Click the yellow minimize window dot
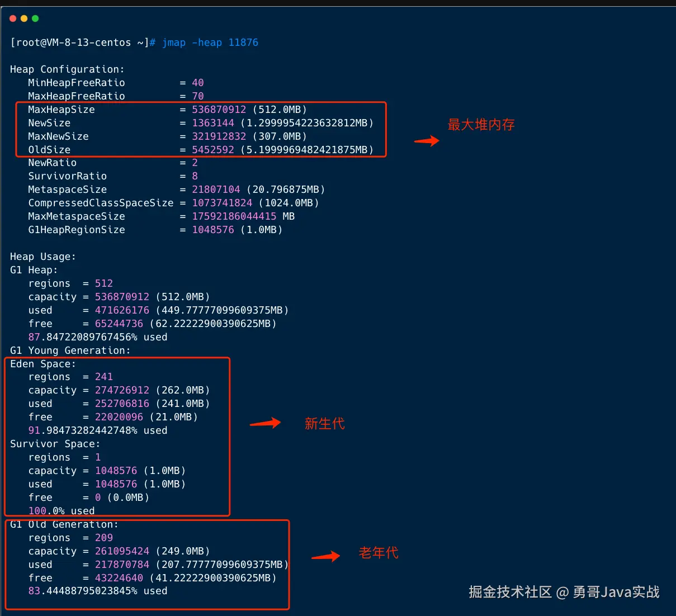This screenshot has width=676, height=616. 24,18
